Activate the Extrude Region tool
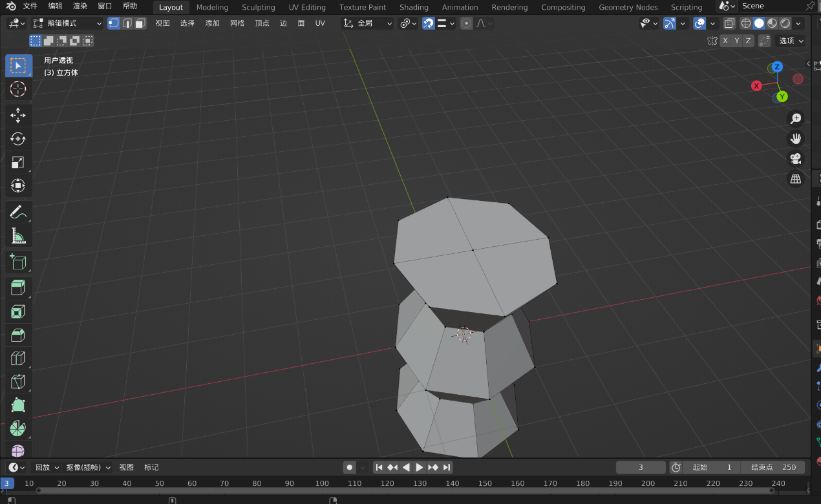821x504 pixels. pos(18,288)
